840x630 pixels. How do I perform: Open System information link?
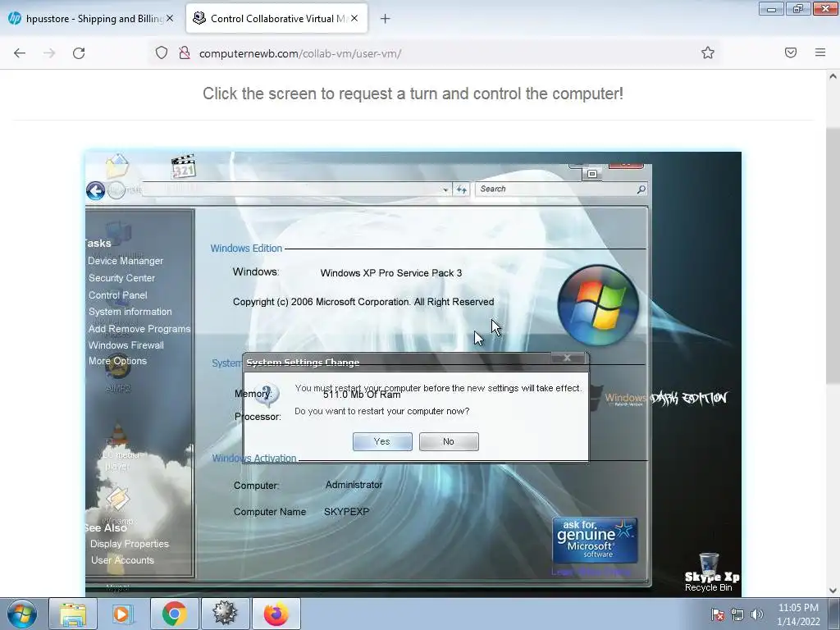tap(130, 312)
